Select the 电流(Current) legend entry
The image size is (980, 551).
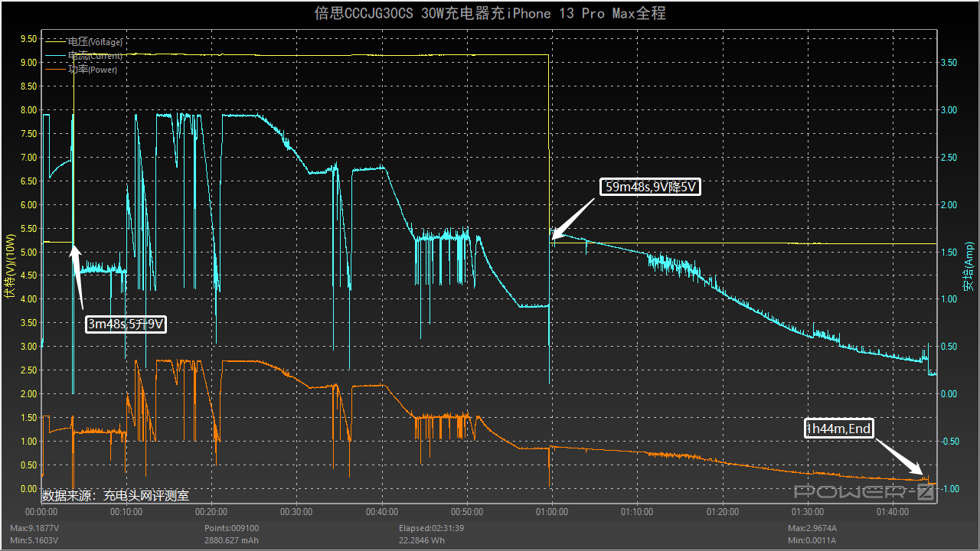click(x=84, y=55)
